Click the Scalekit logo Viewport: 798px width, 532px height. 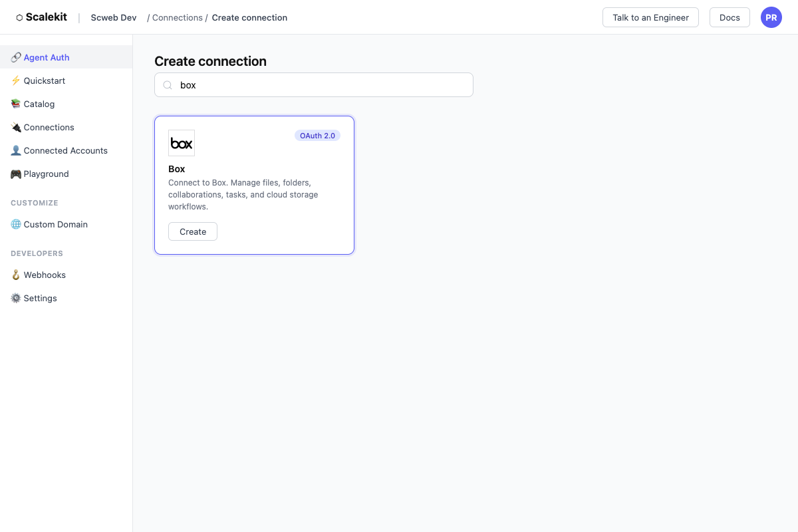[41, 17]
